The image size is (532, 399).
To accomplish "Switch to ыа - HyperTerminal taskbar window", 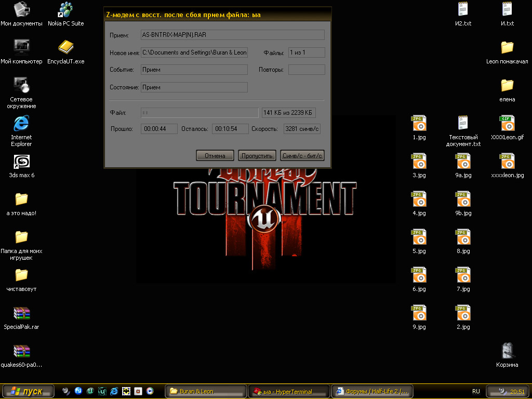I will coord(289,392).
